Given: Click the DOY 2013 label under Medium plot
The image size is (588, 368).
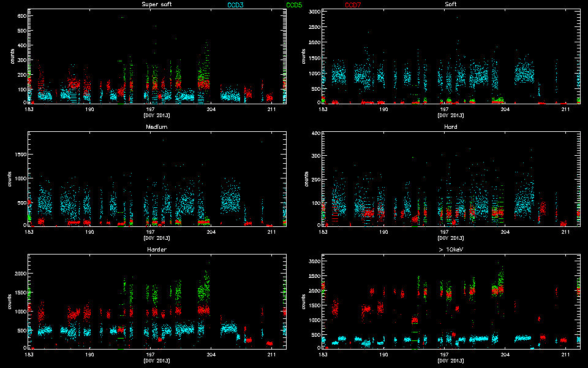Looking at the screenshot, I should [156, 238].
